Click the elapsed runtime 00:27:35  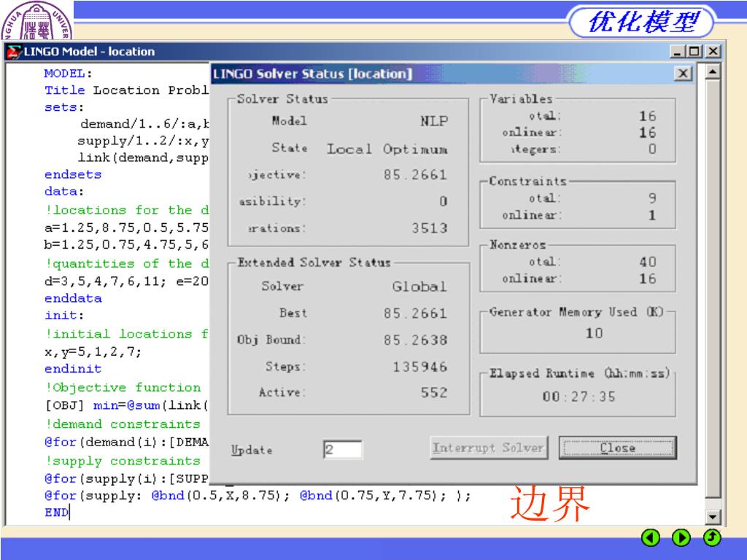coord(578,396)
